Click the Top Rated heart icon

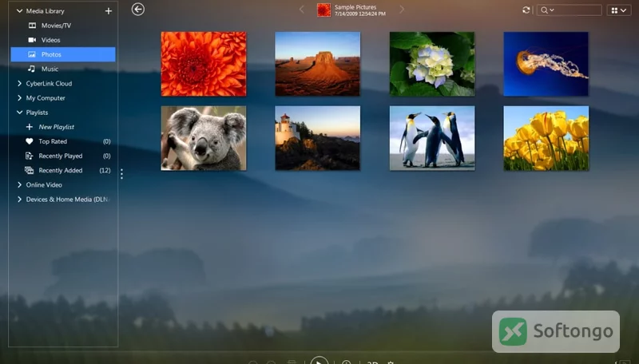[x=30, y=141]
